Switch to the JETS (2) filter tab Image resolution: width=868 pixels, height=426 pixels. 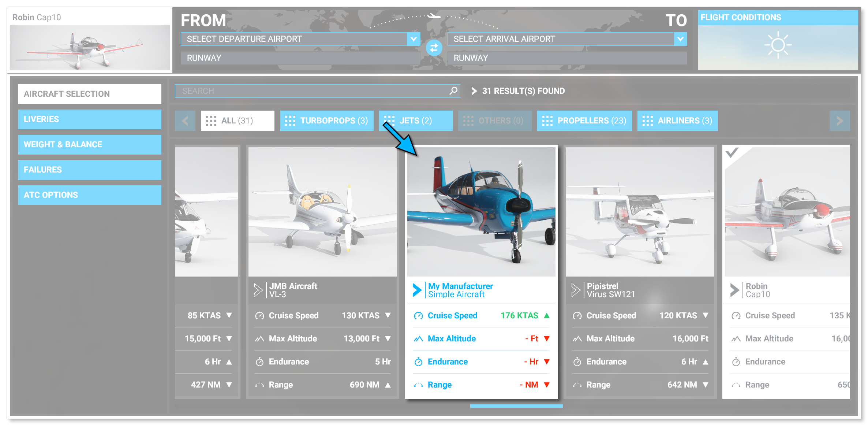tap(415, 121)
